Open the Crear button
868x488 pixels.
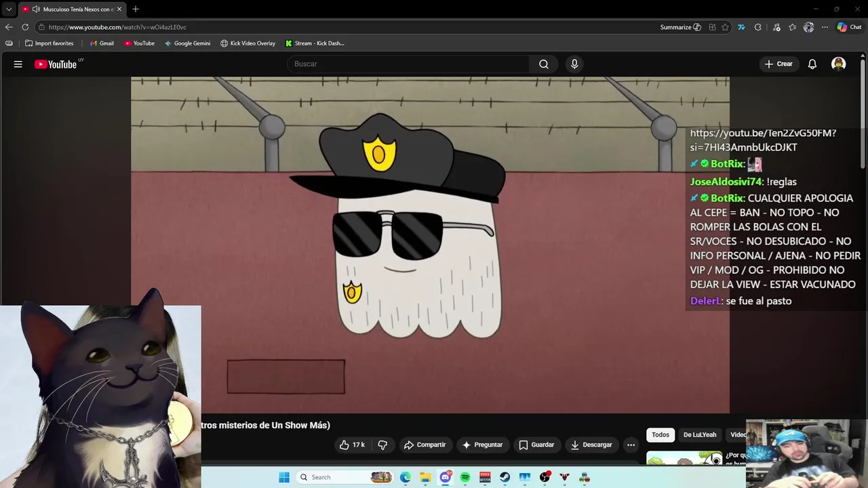click(778, 64)
